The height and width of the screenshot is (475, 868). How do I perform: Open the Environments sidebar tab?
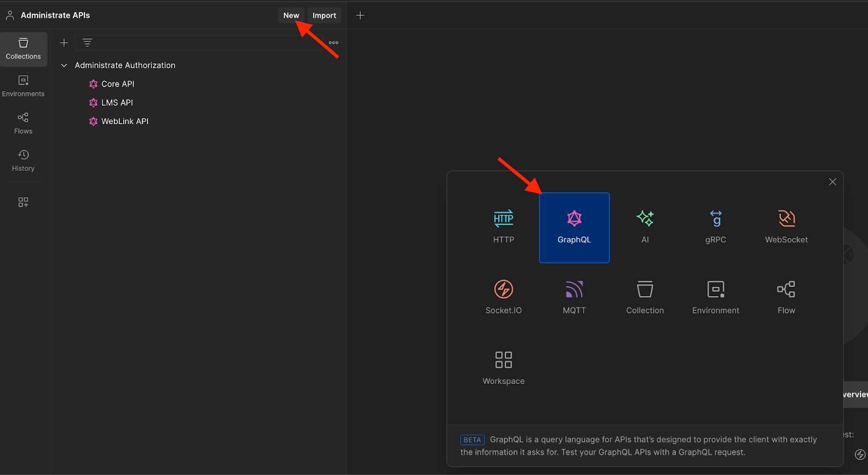pos(23,86)
